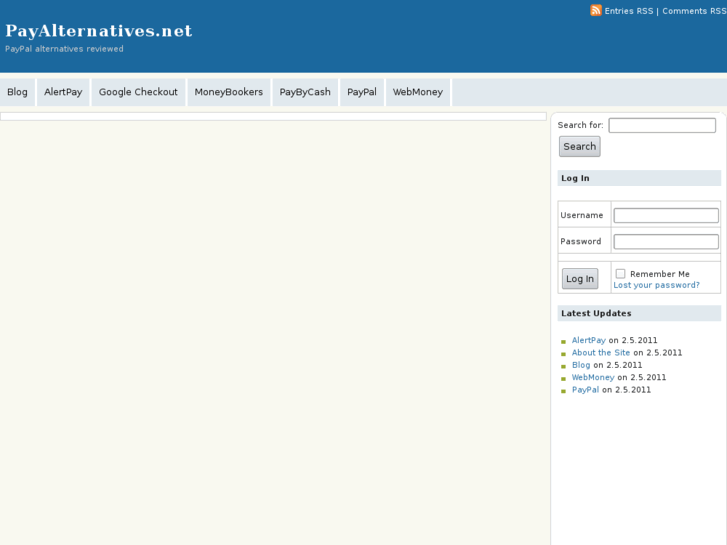Select Google Checkout in navigation

[x=138, y=92]
